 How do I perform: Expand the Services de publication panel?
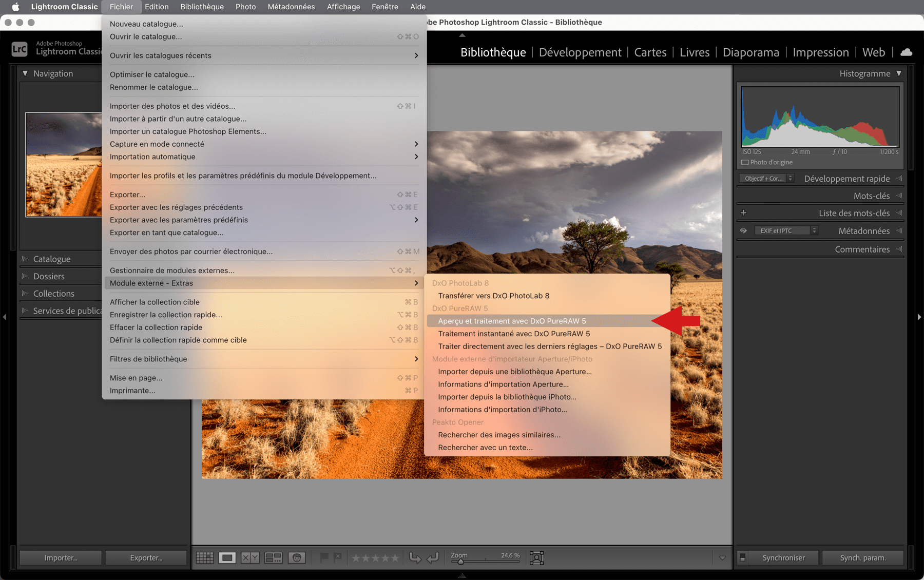pyautogui.click(x=24, y=311)
